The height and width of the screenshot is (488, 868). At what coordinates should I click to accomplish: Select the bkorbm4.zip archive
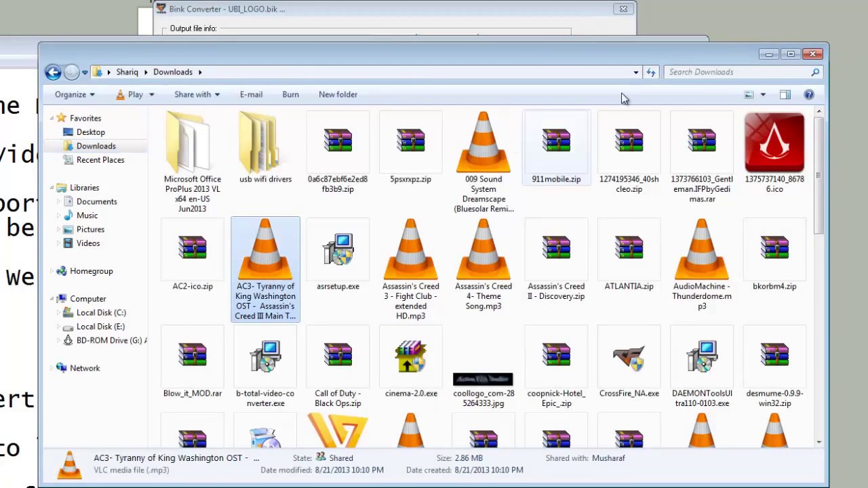pyautogui.click(x=774, y=255)
